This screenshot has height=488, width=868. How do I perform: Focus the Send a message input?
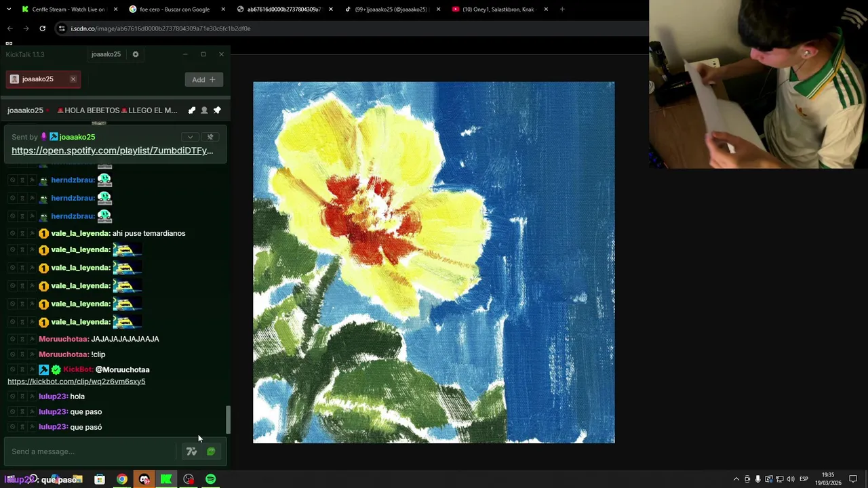pyautogui.click(x=90, y=451)
